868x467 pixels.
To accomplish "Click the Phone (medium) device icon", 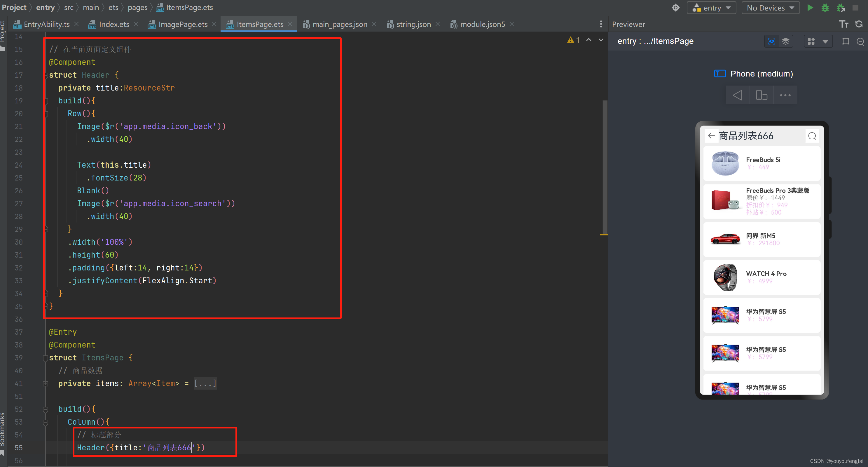I will click(x=720, y=74).
